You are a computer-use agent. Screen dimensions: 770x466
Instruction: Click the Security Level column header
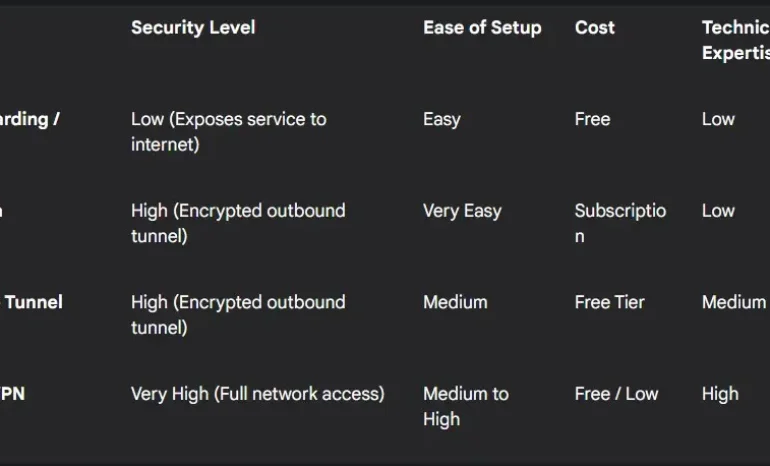[x=193, y=28]
